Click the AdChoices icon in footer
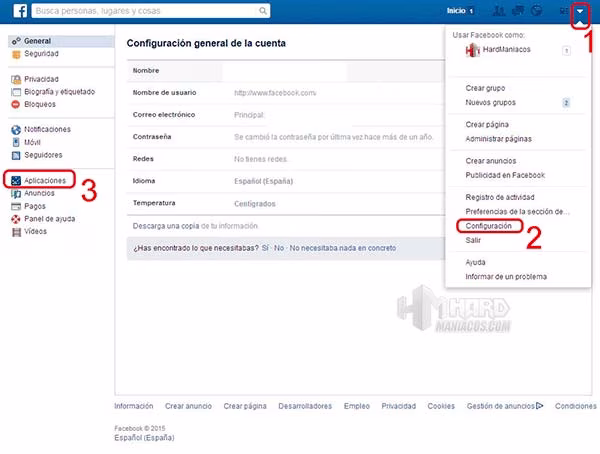 (x=540, y=406)
